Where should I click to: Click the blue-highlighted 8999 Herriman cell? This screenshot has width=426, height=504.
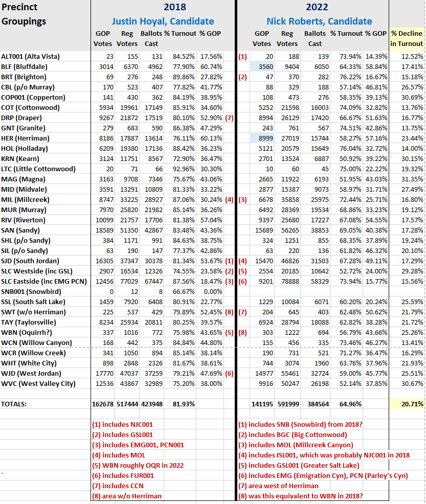(x=262, y=138)
